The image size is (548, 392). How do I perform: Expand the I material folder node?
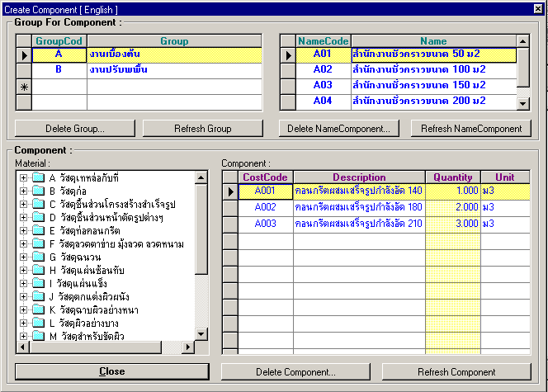pos(23,283)
